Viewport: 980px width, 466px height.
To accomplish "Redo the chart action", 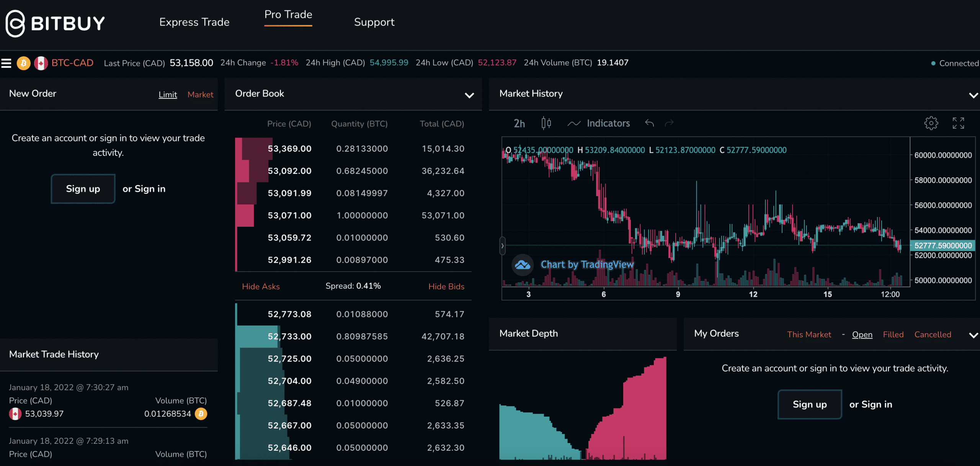I will click(669, 123).
